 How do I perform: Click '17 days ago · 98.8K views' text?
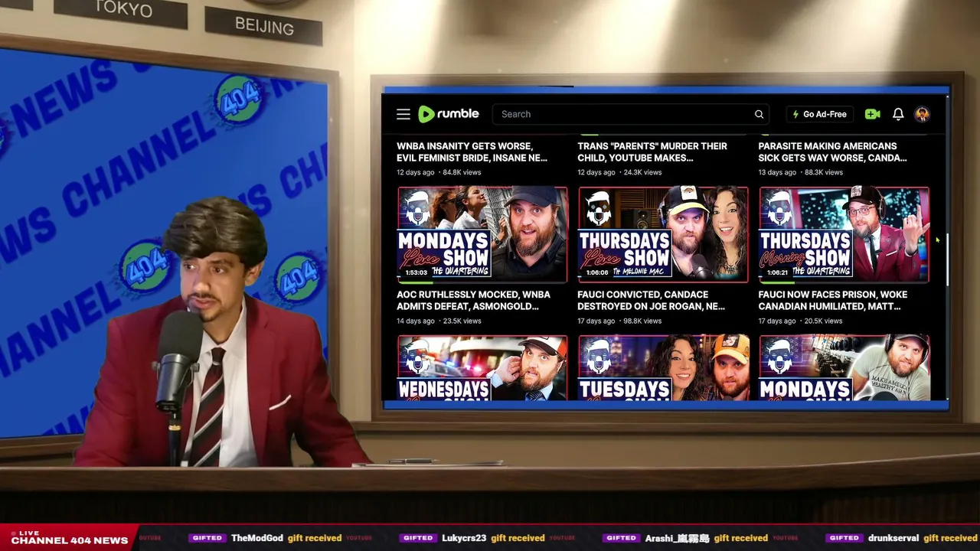point(620,321)
